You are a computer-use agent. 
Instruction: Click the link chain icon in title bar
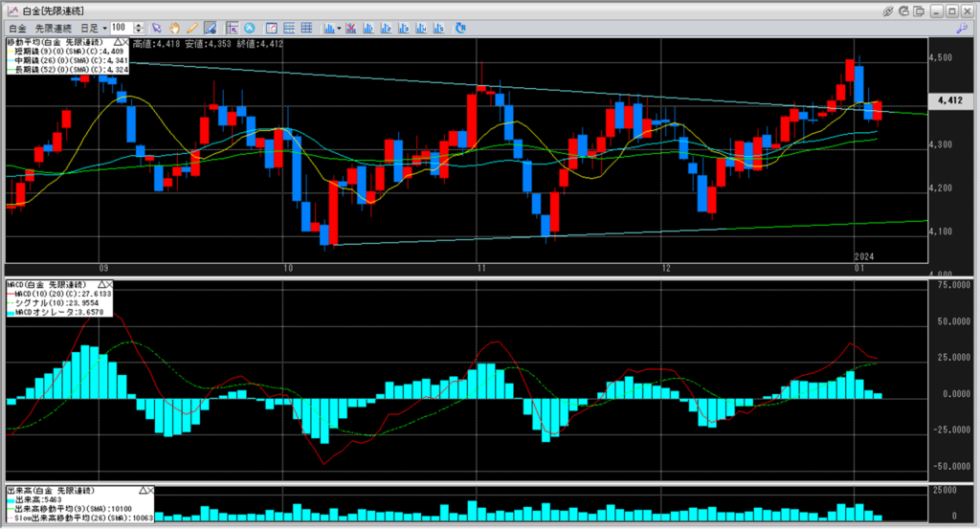pyautogui.click(x=887, y=11)
